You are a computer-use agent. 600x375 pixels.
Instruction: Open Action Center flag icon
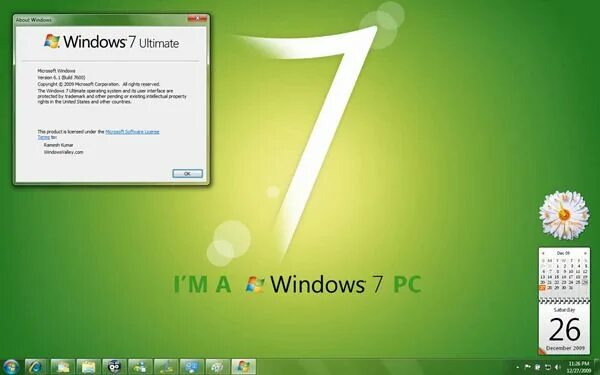(527, 367)
